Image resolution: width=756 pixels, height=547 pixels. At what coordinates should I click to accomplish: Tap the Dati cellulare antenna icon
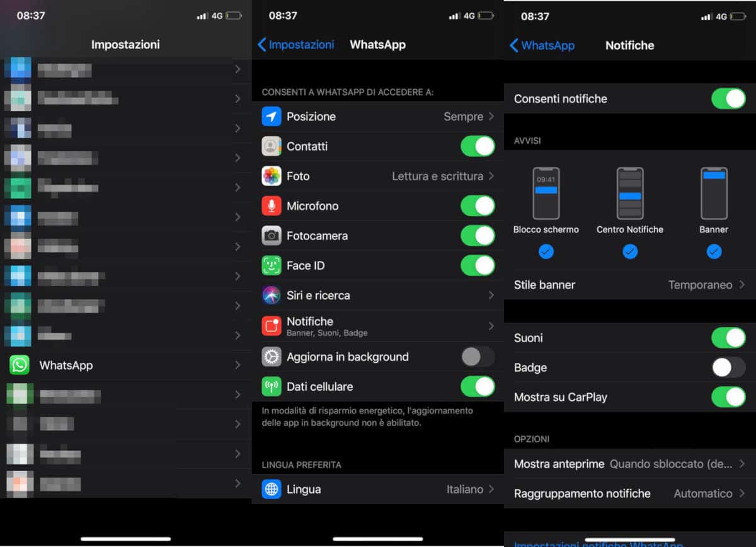(x=272, y=386)
